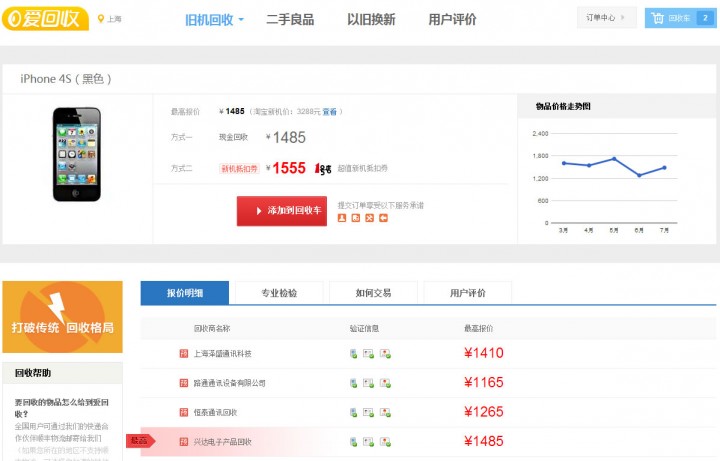Open the 旧机回收 dropdown menu
Image resolution: width=720 pixels, height=461 pixels.
pyautogui.click(x=214, y=20)
